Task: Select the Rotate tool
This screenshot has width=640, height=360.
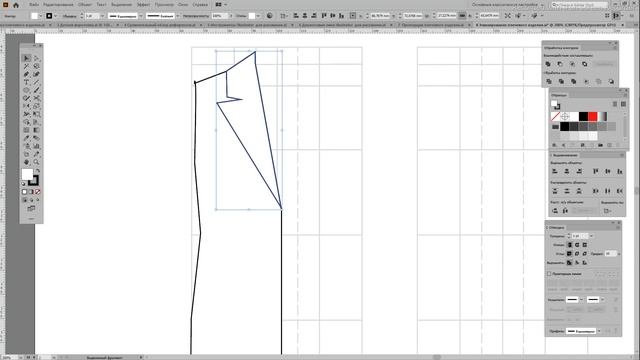Action: [x=27, y=106]
